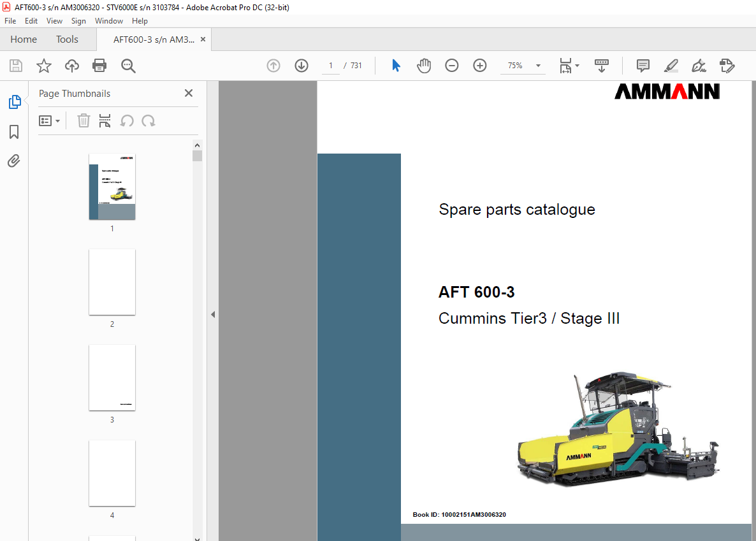Select page 2 thumbnail

[x=112, y=282]
